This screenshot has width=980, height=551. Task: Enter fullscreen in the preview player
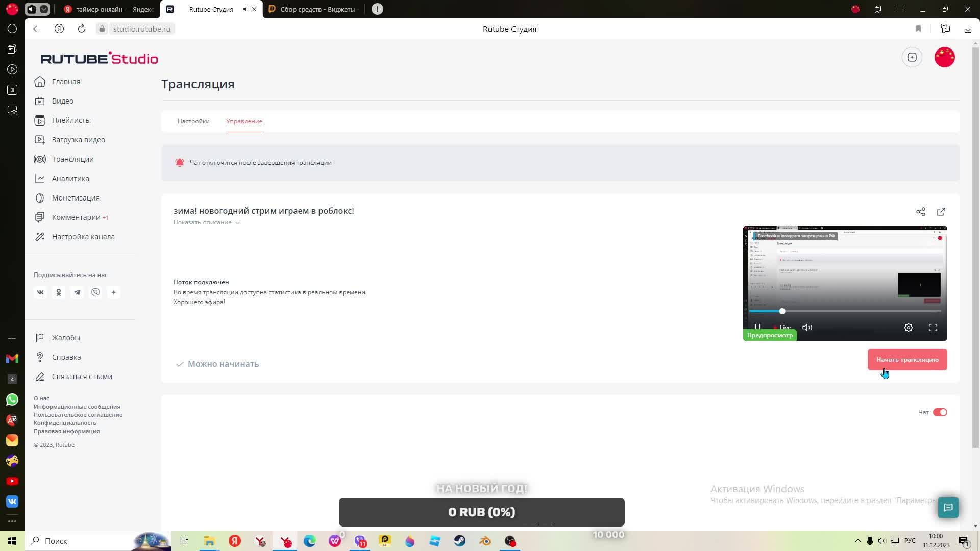(x=933, y=328)
